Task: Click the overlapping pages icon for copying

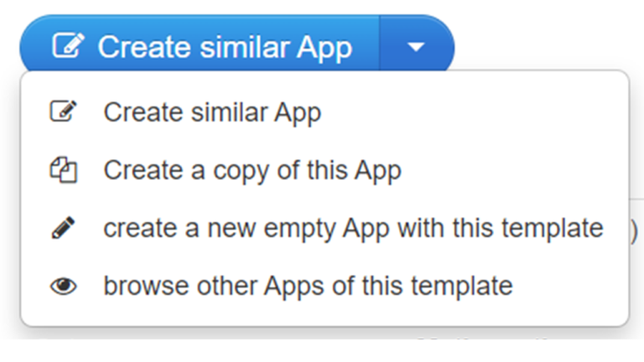Action: tap(63, 170)
